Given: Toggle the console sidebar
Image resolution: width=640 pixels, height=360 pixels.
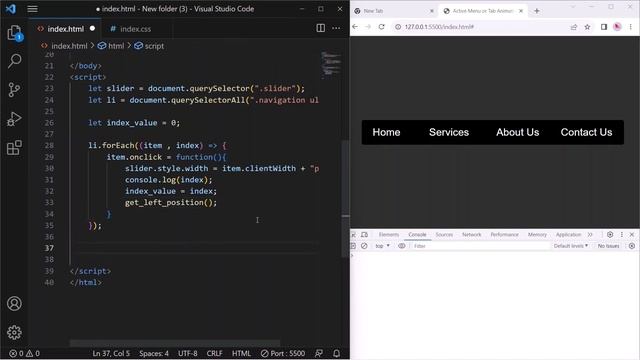Looking at the screenshot, I should tap(353, 246).
